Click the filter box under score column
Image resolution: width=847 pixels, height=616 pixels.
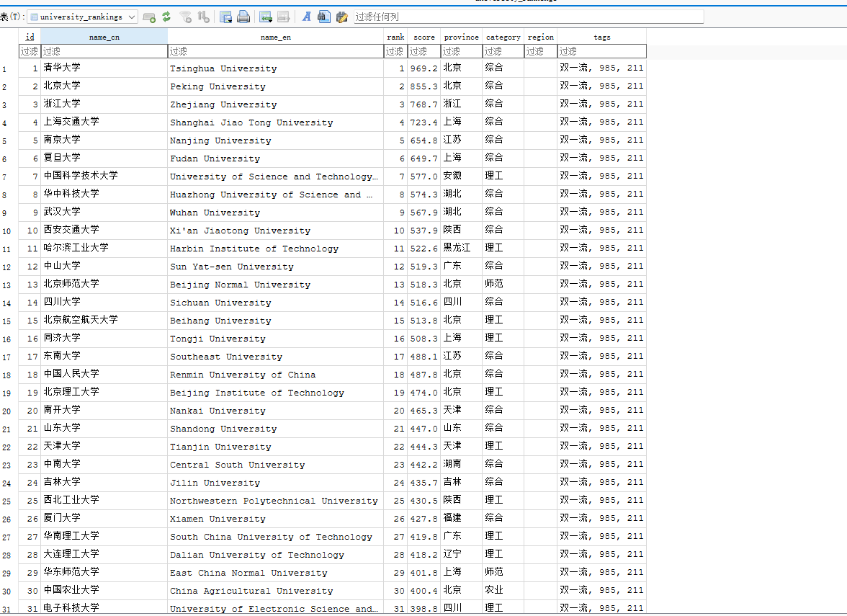[x=424, y=51]
